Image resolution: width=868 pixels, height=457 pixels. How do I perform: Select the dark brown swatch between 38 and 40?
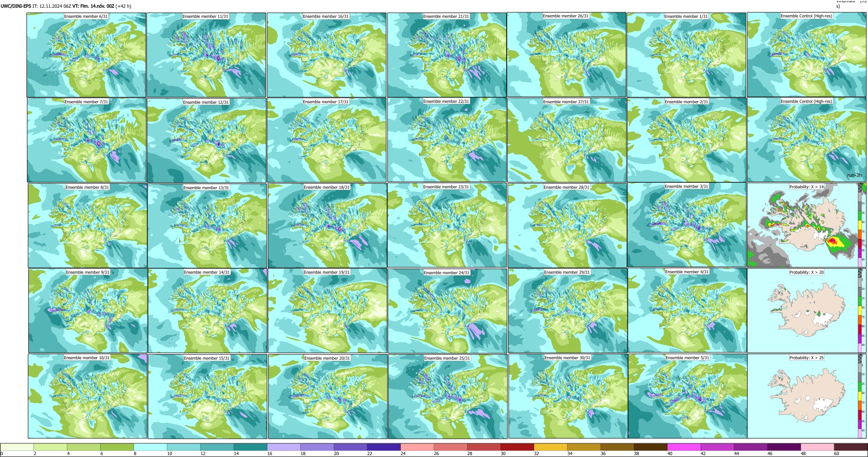[x=651, y=447]
